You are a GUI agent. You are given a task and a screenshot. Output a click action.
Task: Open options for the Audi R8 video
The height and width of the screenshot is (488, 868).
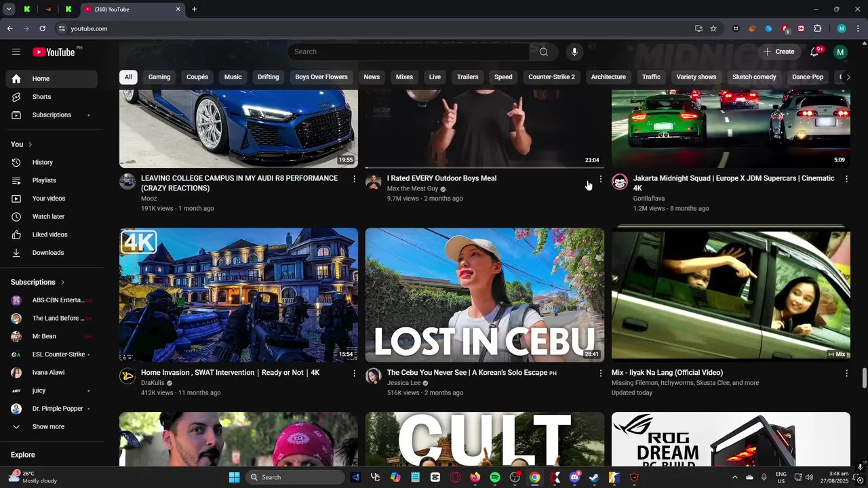[354, 179]
